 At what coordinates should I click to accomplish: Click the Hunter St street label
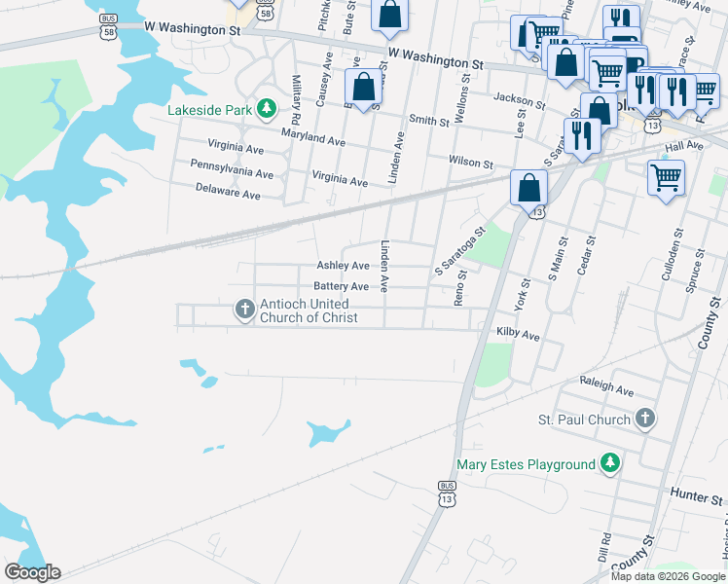click(x=697, y=496)
